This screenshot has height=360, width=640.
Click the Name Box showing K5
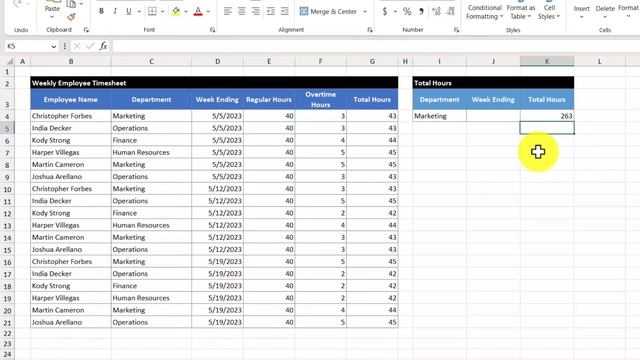pyautogui.click(x=28, y=46)
